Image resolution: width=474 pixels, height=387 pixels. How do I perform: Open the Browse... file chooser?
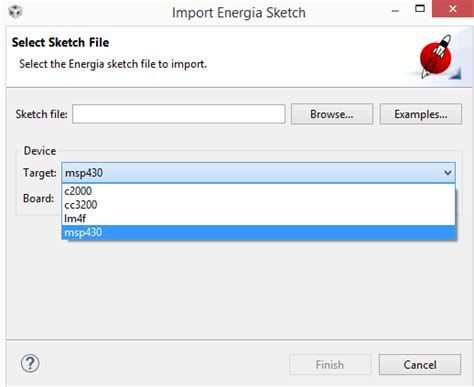(x=332, y=114)
